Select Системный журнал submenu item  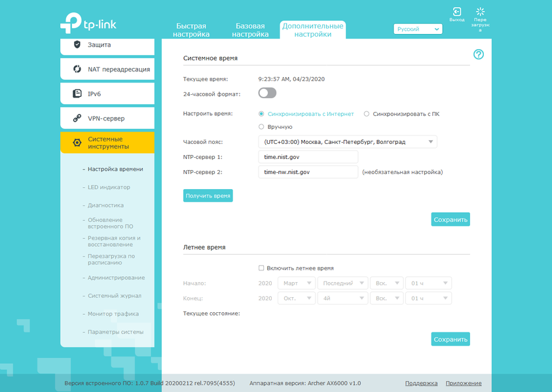point(115,296)
